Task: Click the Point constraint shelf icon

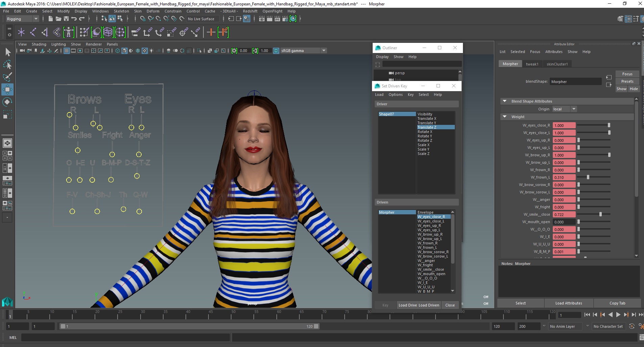Action: click(147, 32)
